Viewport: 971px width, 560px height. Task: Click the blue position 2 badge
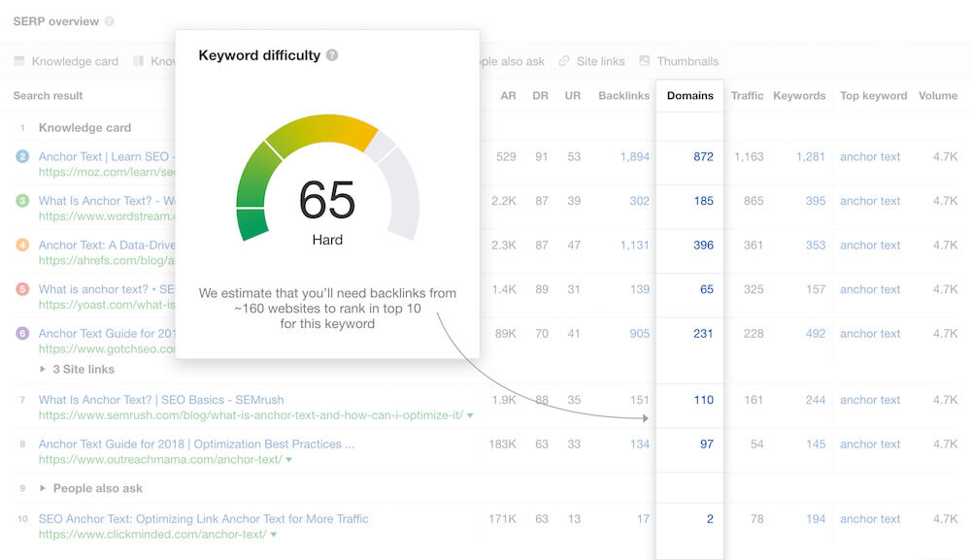[x=22, y=156]
